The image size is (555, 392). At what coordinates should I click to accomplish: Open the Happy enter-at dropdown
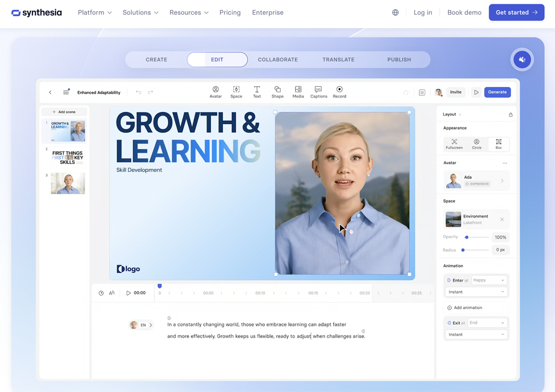488,280
